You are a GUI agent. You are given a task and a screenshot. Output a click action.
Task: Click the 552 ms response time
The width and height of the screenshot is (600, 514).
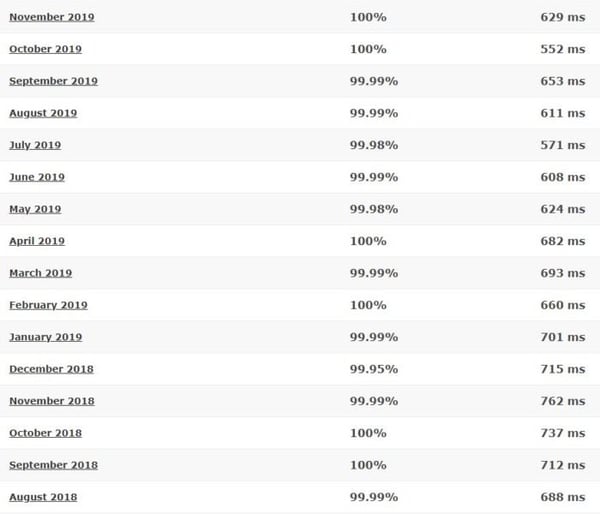click(563, 49)
